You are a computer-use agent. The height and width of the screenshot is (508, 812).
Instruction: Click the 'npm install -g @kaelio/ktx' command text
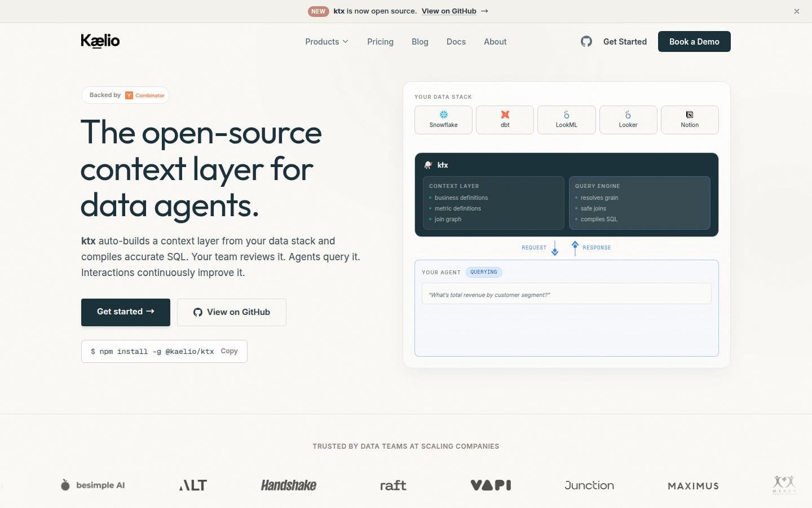157,352
